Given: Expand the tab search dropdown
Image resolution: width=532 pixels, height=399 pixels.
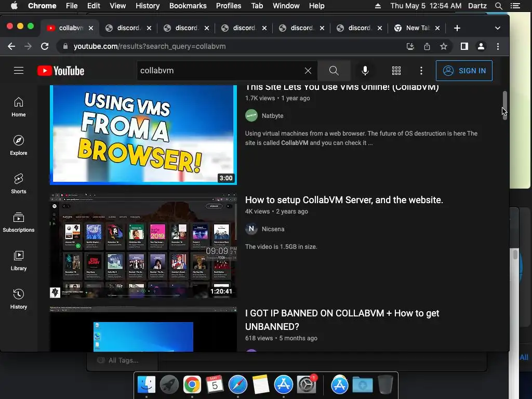Looking at the screenshot, I should (x=497, y=28).
